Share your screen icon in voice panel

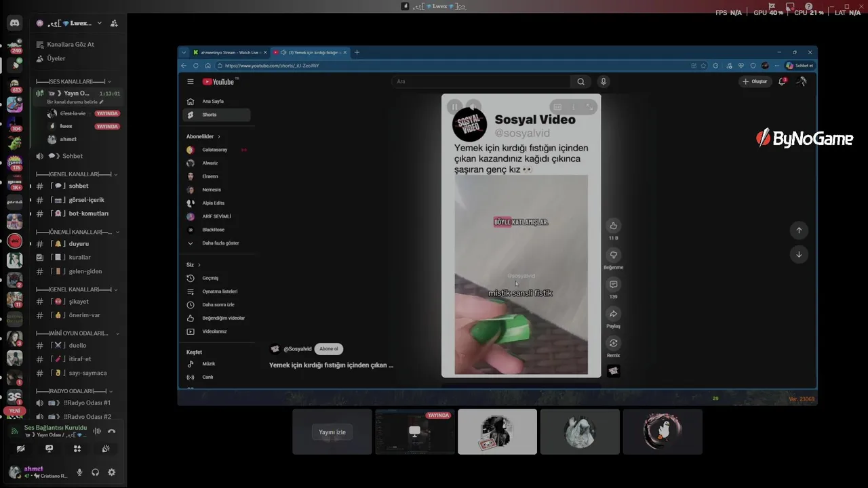(x=50, y=449)
